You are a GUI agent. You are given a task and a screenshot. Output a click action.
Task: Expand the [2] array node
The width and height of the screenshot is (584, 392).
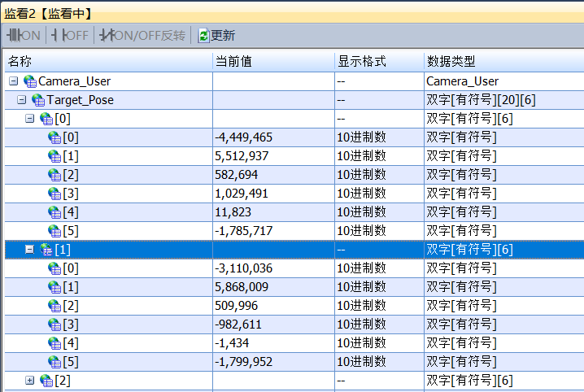(x=30, y=380)
